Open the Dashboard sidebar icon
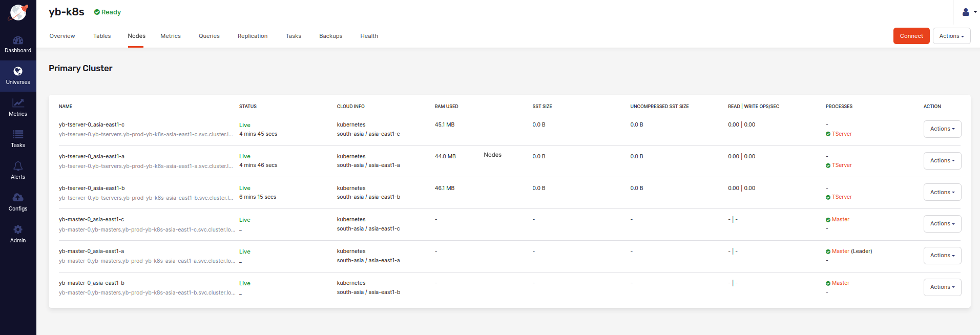This screenshot has width=980, height=335. [18, 40]
